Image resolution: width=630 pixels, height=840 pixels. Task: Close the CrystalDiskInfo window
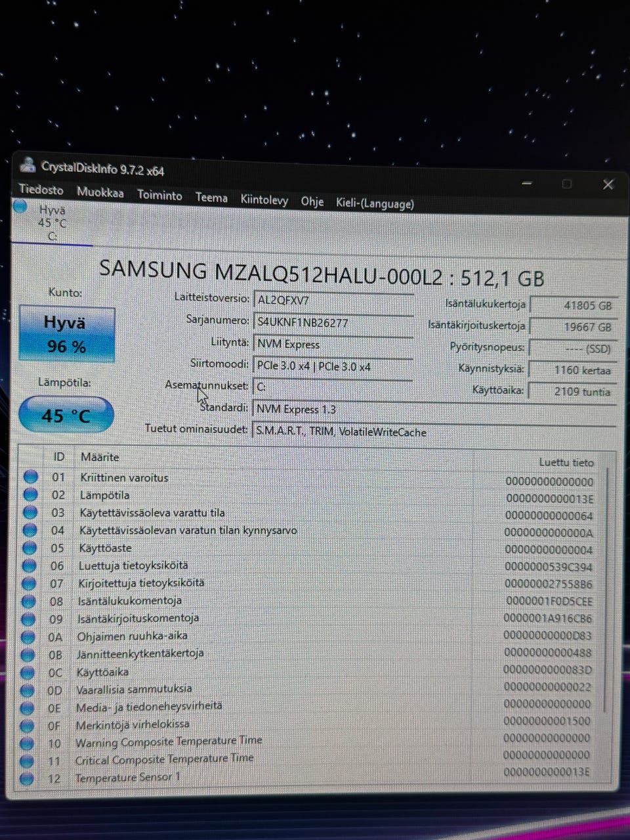[x=608, y=184]
